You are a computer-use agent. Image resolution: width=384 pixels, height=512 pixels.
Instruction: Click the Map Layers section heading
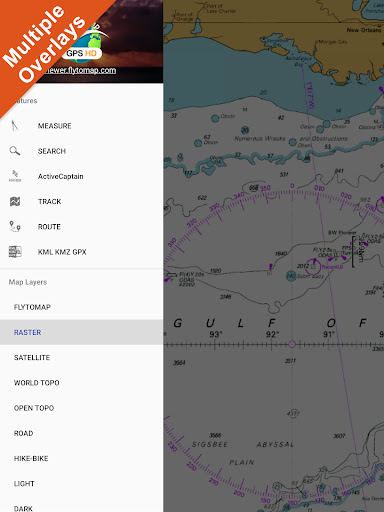point(28,282)
